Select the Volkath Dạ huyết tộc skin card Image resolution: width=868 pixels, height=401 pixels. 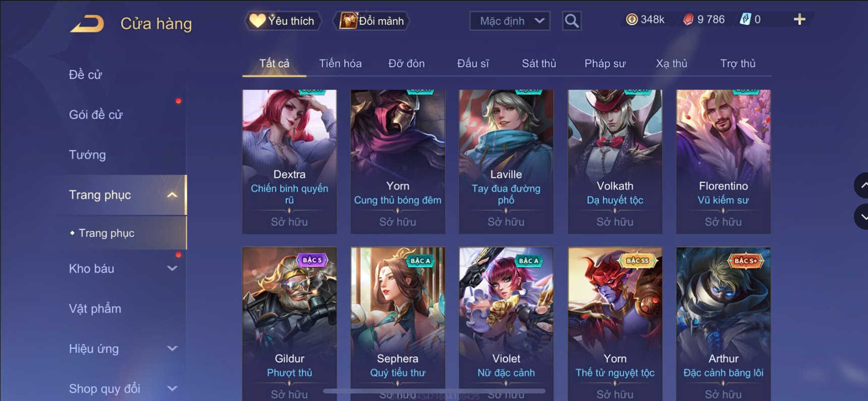(x=615, y=162)
